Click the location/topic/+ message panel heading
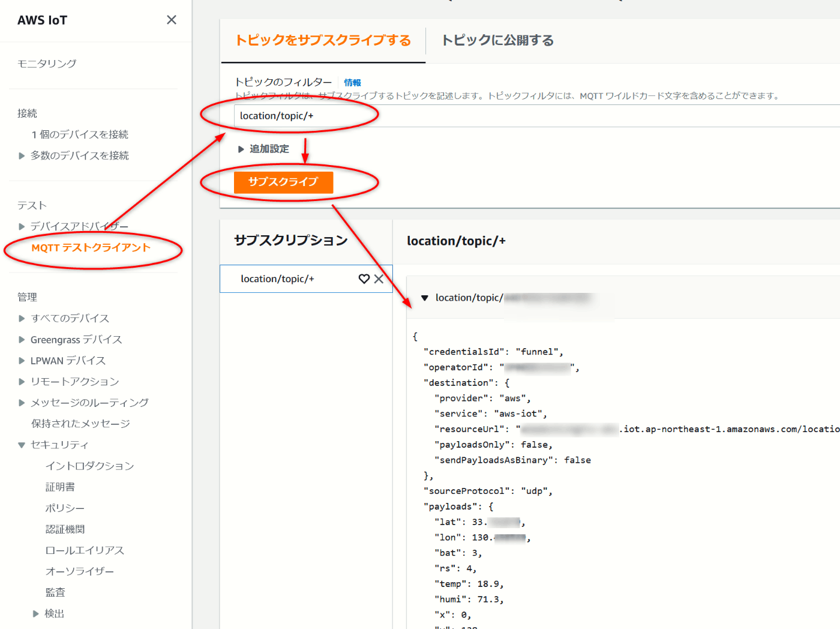This screenshot has width=840, height=629. tap(456, 241)
